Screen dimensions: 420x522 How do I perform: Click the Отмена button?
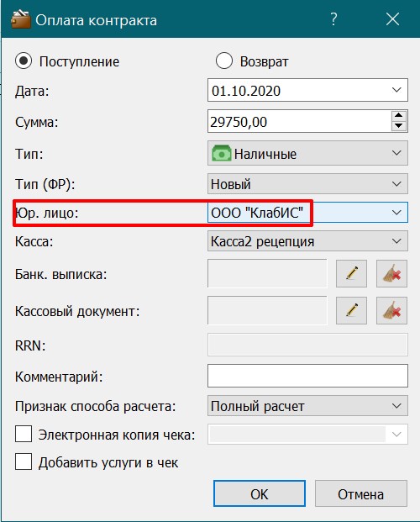tap(361, 493)
